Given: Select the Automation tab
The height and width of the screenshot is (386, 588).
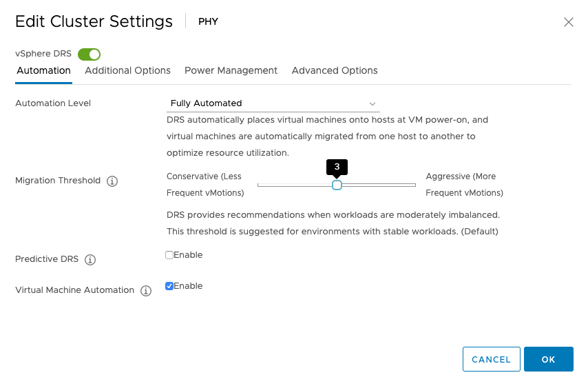Looking at the screenshot, I should 43,70.
